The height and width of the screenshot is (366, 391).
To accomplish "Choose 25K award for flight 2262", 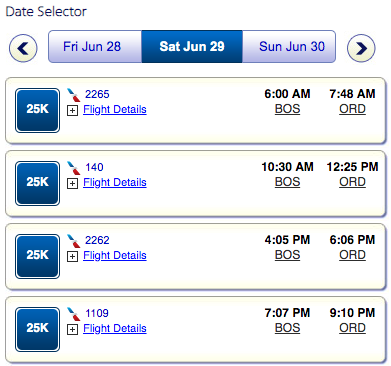I will pos(37,256).
